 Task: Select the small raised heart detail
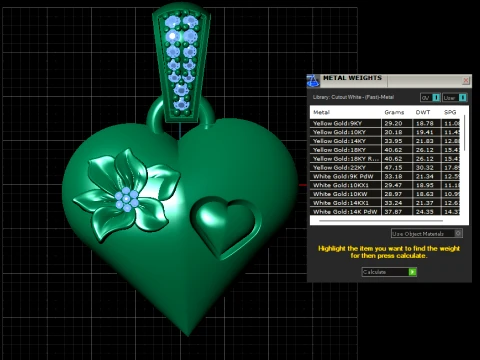[225, 228]
